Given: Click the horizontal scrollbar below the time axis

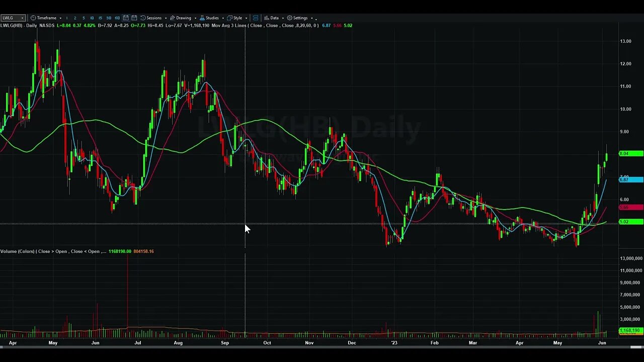Looking at the screenshot, I should (322, 347).
